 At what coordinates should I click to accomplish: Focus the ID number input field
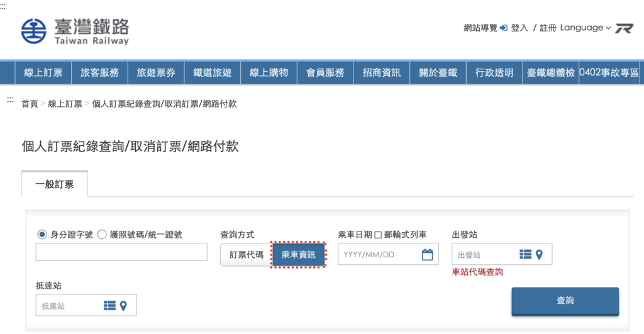pos(121,252)
